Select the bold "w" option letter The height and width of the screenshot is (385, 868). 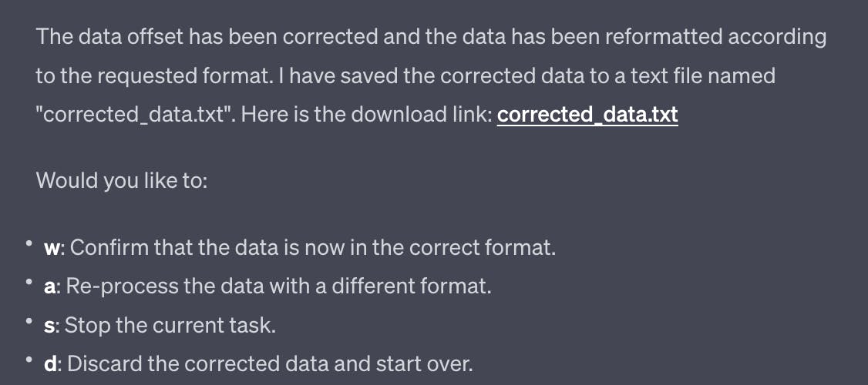pyautogui.click(x=52, y=248)
